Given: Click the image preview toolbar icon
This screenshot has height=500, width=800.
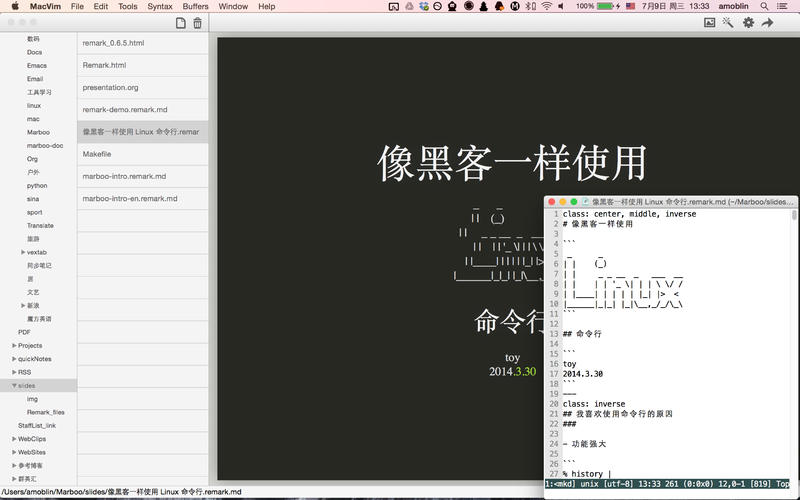Looking at the screenshot, I should (709, 22).
